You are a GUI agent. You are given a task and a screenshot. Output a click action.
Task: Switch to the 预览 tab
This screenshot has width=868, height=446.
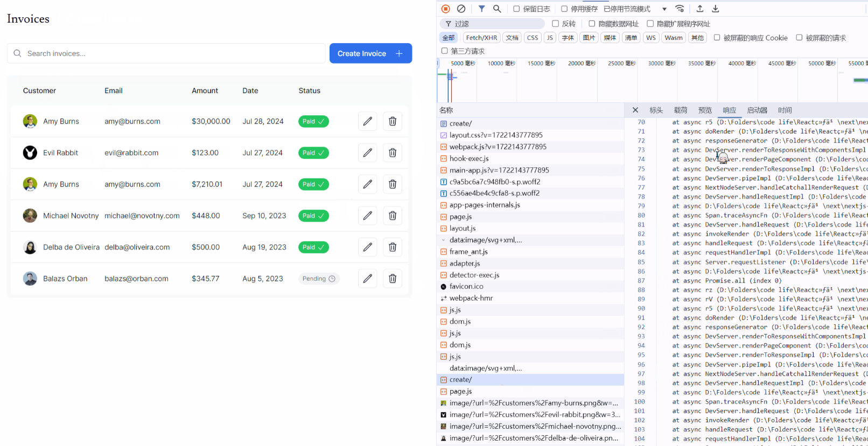pos(705,110)
